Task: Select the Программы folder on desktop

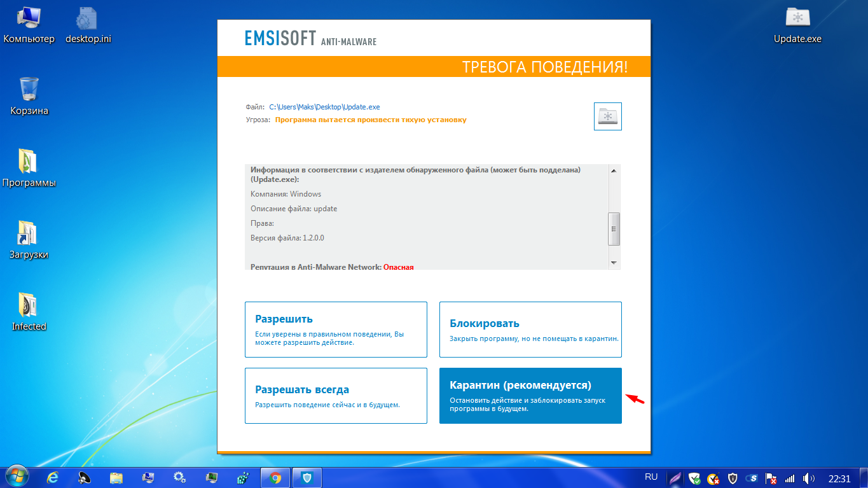Action: coord(29,169)
